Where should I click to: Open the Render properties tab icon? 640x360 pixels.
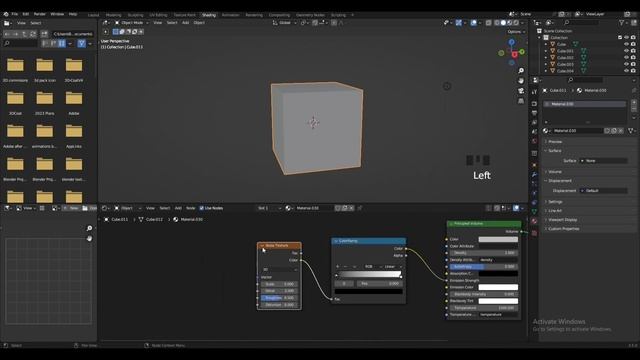[534, 104]
